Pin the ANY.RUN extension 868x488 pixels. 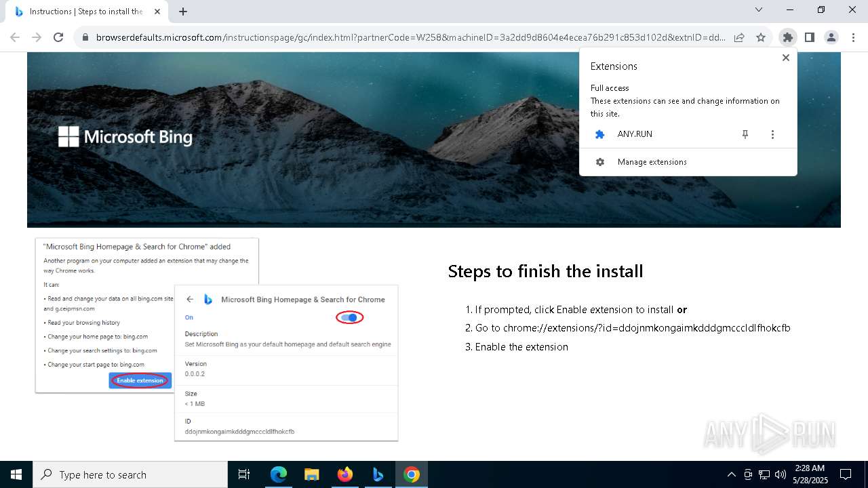[x=745, y=134]
